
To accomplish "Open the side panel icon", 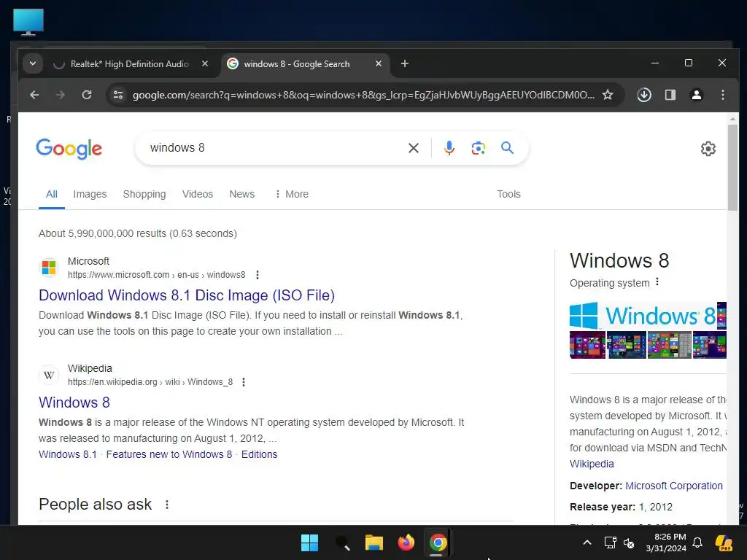I will point(670,95).
